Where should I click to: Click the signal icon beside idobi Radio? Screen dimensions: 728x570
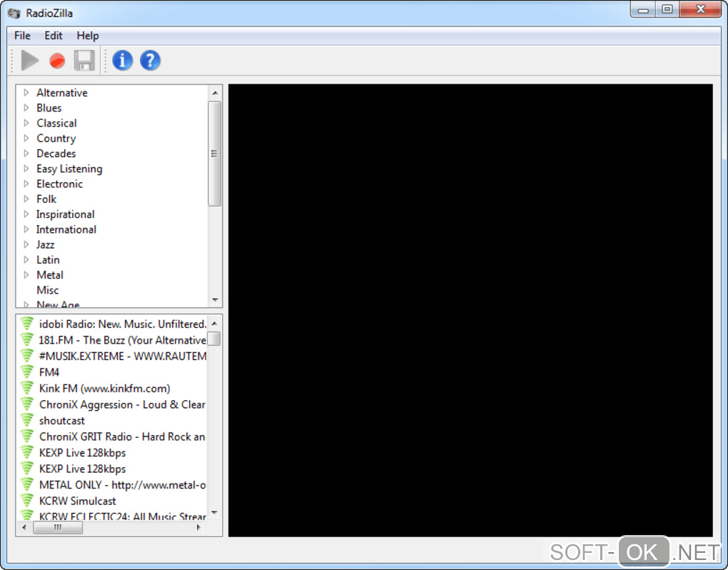tap(27, 324)
